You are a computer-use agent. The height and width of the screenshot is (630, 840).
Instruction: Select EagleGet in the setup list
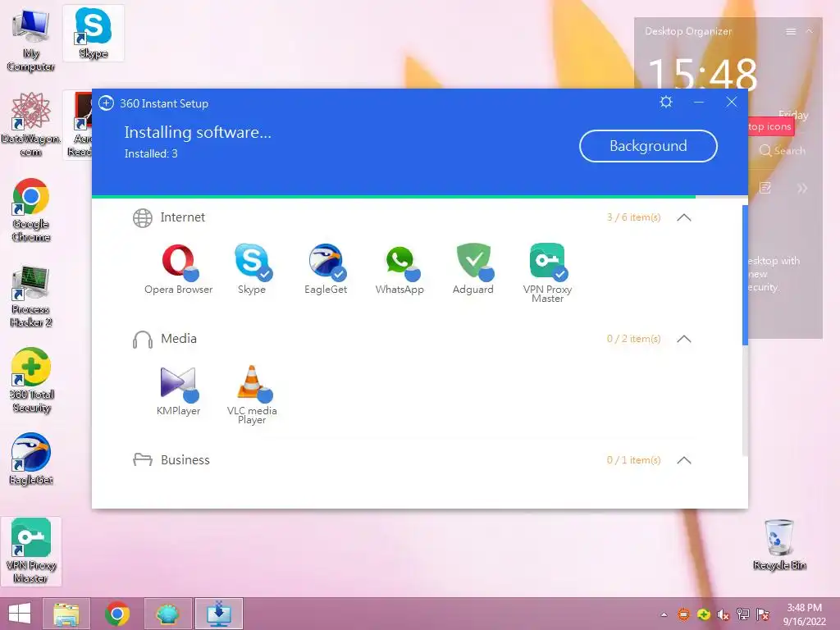pyautogui.click(x=326, y=262)
